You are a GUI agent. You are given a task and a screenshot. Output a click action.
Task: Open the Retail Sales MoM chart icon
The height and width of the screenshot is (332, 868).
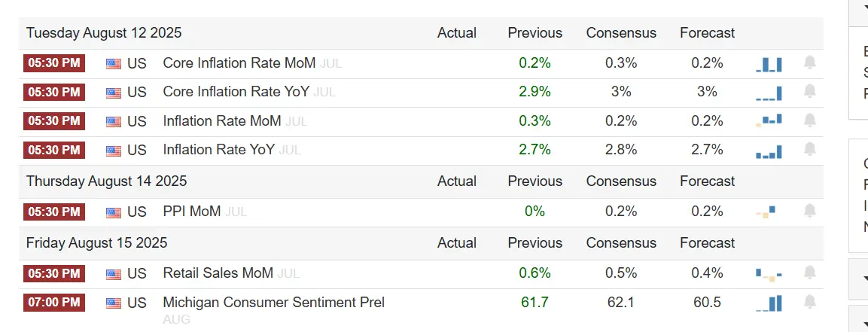pyautogui.click(x=769, y=274)
